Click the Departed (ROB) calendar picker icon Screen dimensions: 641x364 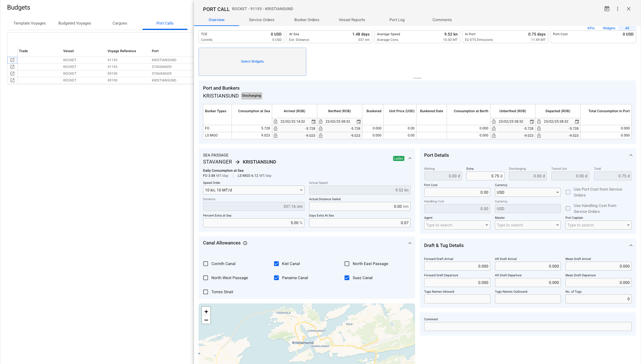click(x=577, y=122)
